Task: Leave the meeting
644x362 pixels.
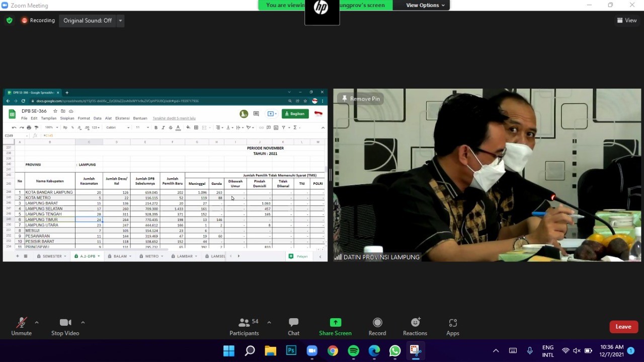Action: (623, 327)
